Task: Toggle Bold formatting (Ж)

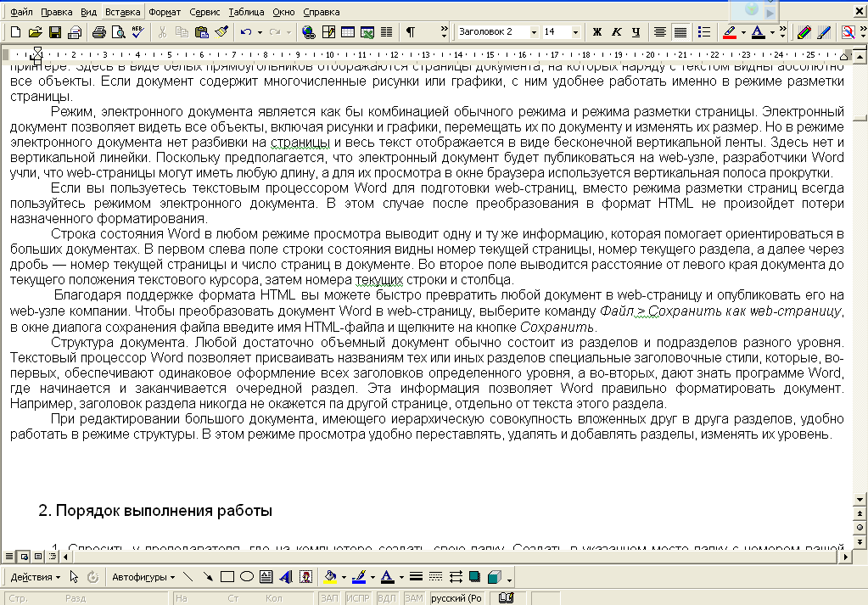Action: pos(596,32)
